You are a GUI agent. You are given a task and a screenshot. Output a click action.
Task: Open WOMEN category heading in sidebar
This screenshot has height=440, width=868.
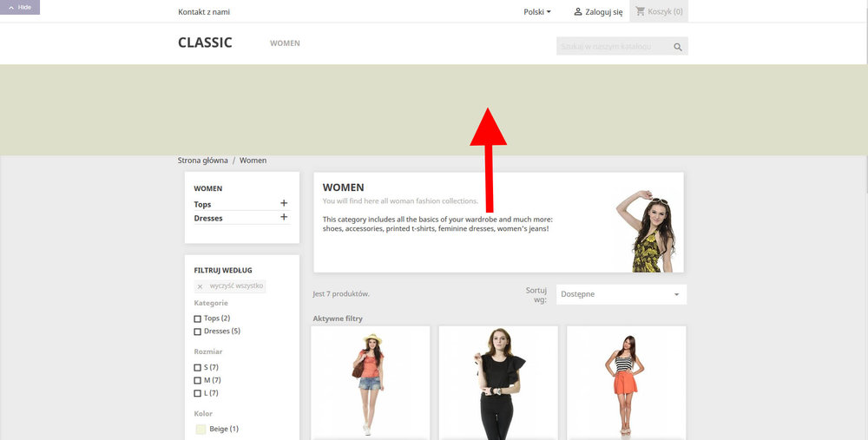coord(208,188)
